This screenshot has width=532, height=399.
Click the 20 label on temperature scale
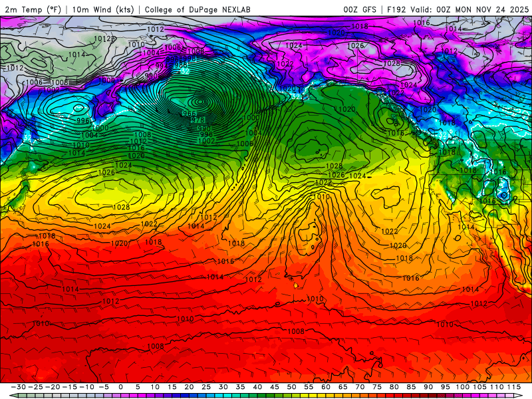(189, 387)
